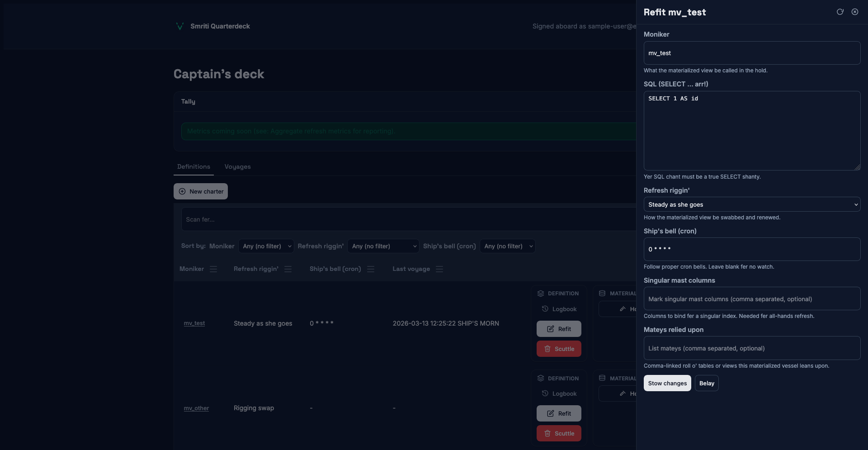This screenshot has width=868, height=450.
Task: Open Logbook for mv_other
Action: (x=559, y=394)
